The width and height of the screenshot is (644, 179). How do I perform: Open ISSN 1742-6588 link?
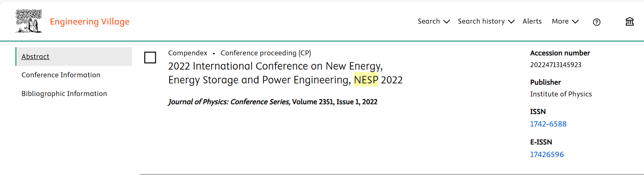tap(548, 124)
